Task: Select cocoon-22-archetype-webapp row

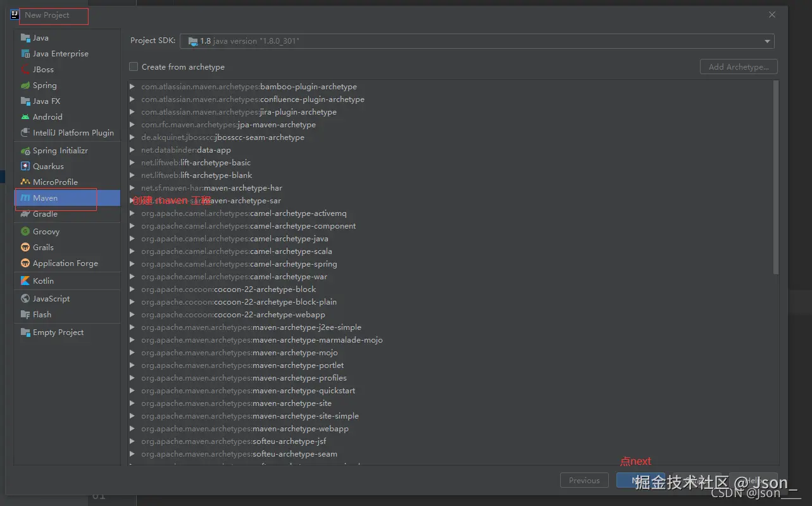Action: coord(451,315)
